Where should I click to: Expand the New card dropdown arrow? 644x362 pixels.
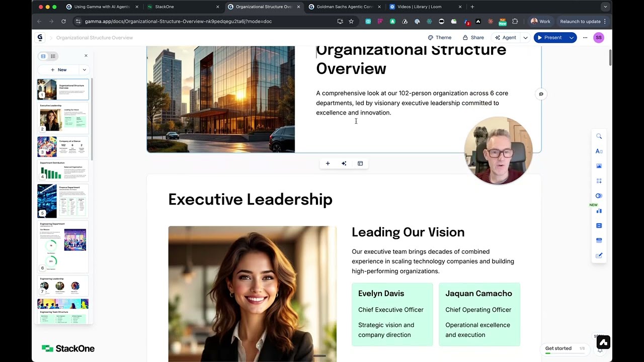tap(84, 70)
